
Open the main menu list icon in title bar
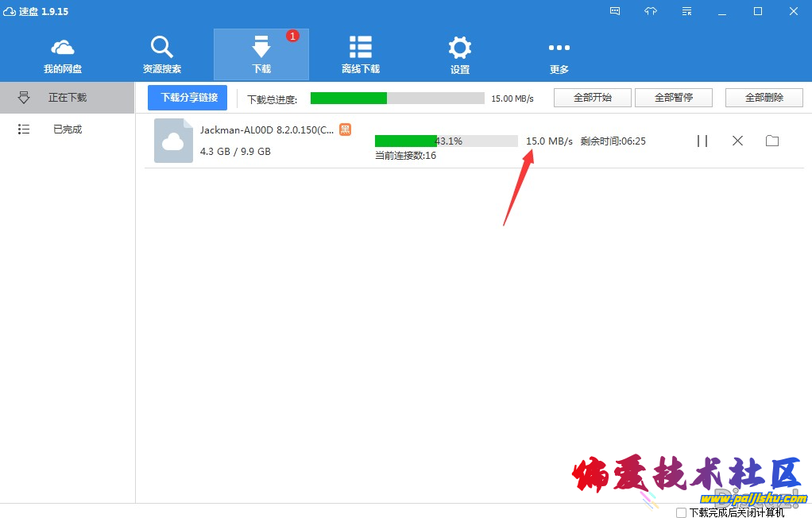[686, 11]
